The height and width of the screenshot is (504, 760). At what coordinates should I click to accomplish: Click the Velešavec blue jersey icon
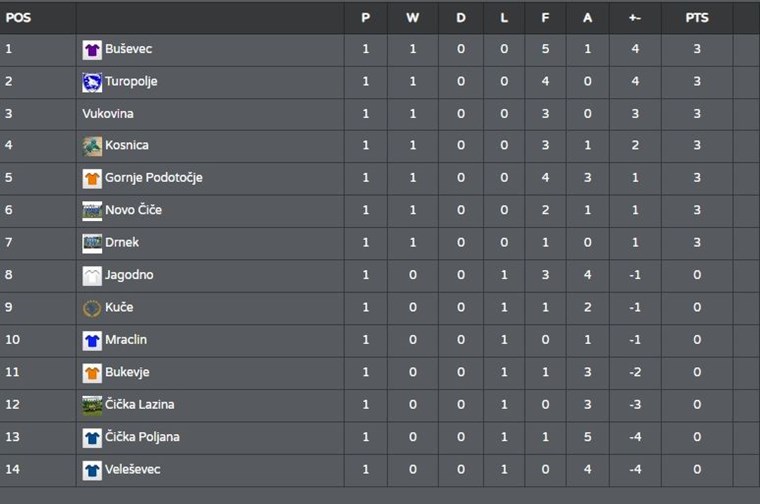pyautogui.click(x=92, y=470)
